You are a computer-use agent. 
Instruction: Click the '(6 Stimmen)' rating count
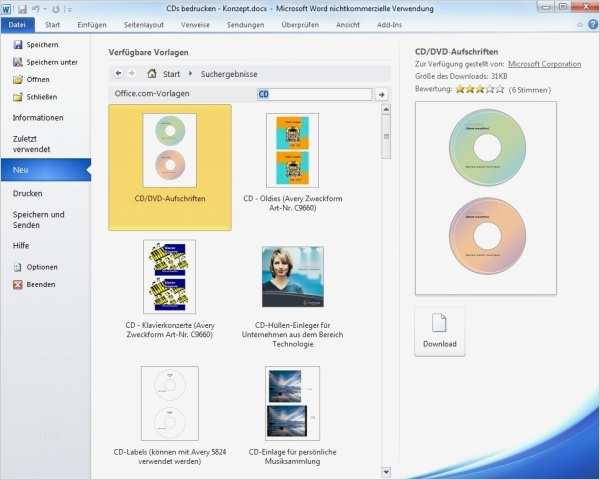coord(530,90)
